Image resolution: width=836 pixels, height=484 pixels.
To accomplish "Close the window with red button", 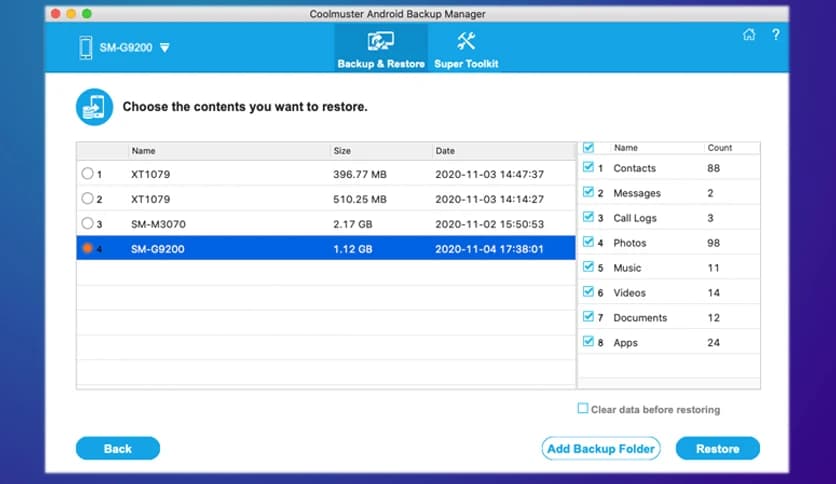I will (55, 14).
